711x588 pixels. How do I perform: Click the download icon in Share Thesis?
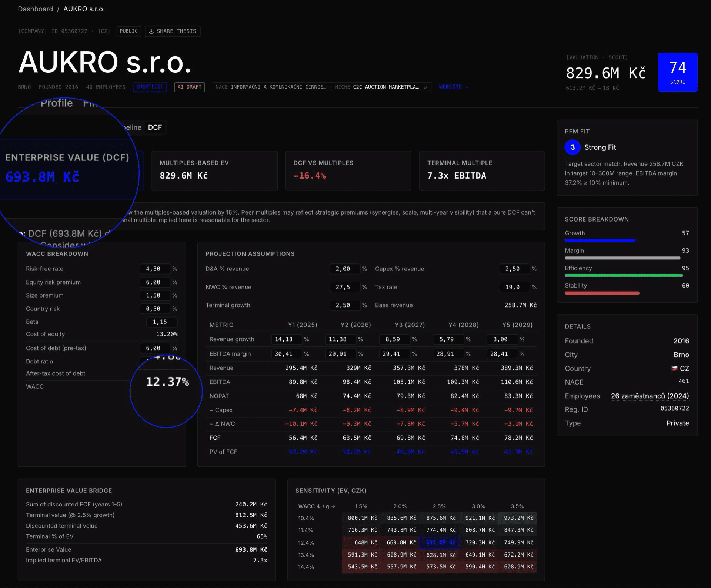tap(151, 31)
